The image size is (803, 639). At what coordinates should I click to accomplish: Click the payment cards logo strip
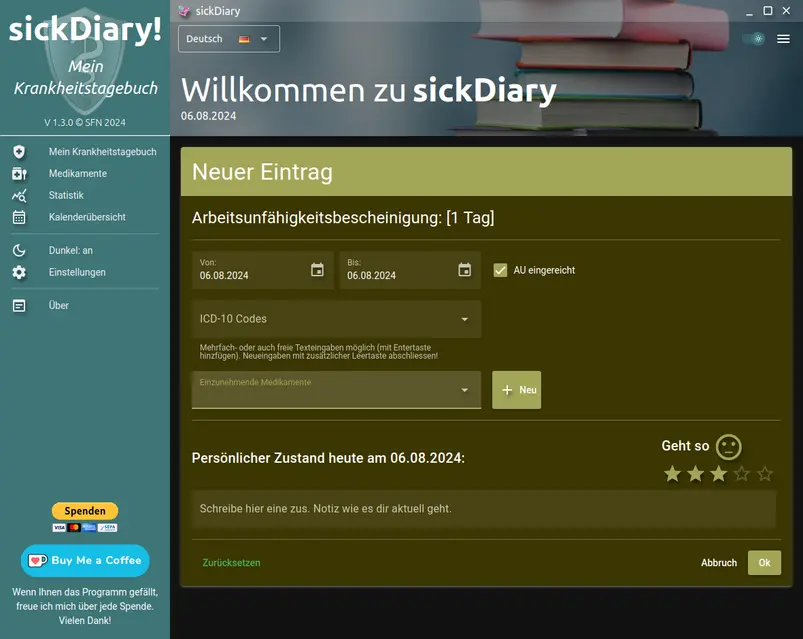tap(85, 527)
